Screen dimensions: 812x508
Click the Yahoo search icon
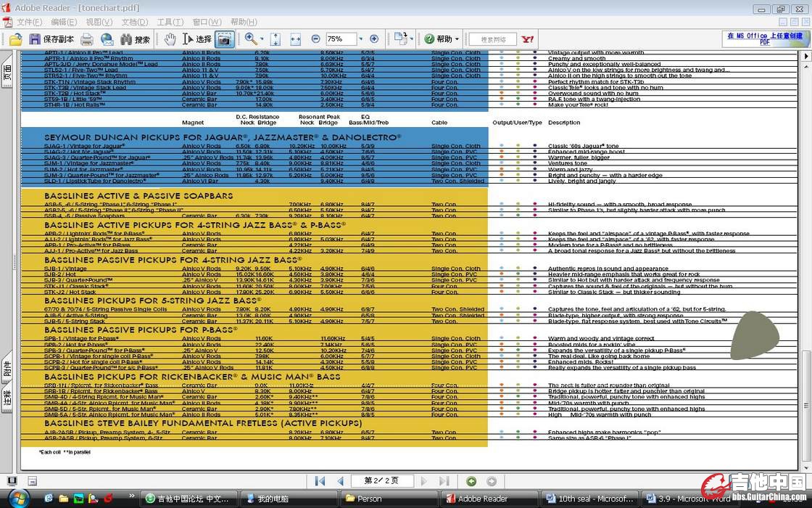528,39
